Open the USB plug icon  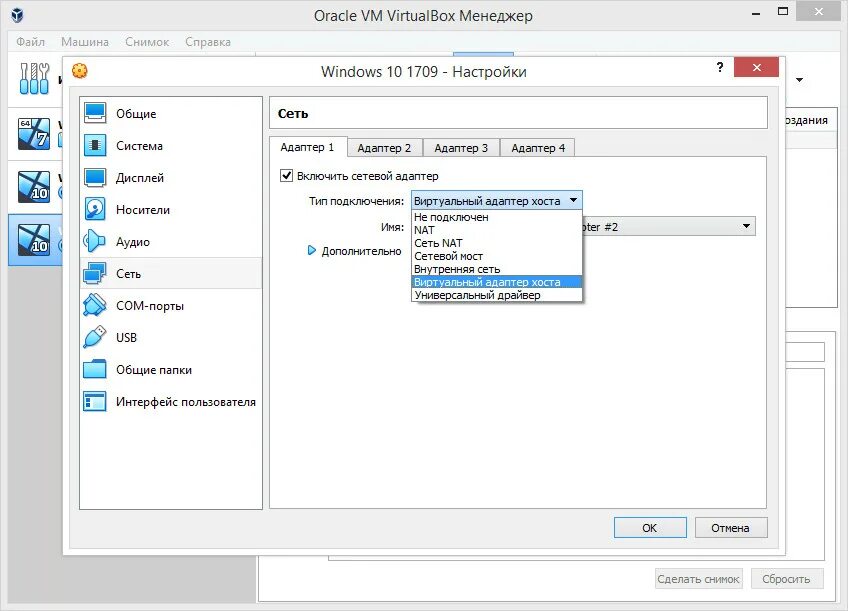(95, 337)
